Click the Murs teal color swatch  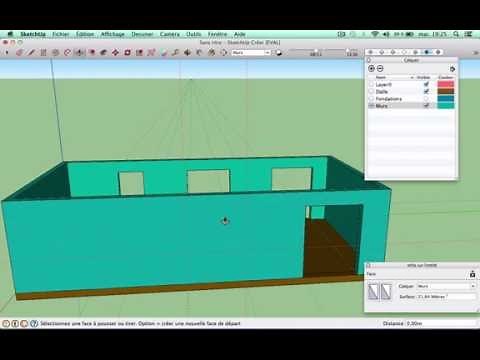[446, 106]
